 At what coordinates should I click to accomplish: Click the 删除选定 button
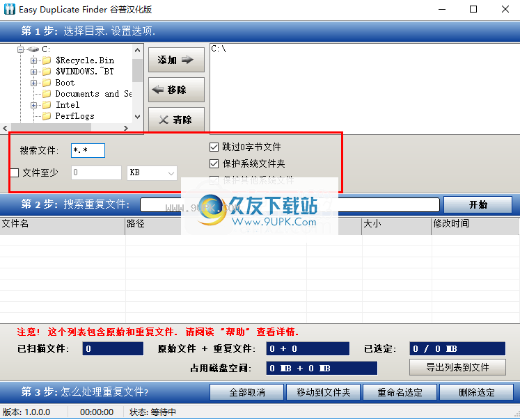477,392
